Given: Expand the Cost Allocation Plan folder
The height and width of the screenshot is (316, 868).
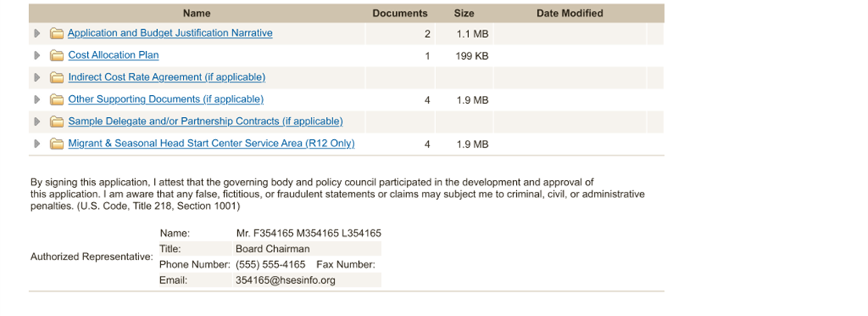Looking at the screenshot, I should pyautogui.click(x=37, y=56).
